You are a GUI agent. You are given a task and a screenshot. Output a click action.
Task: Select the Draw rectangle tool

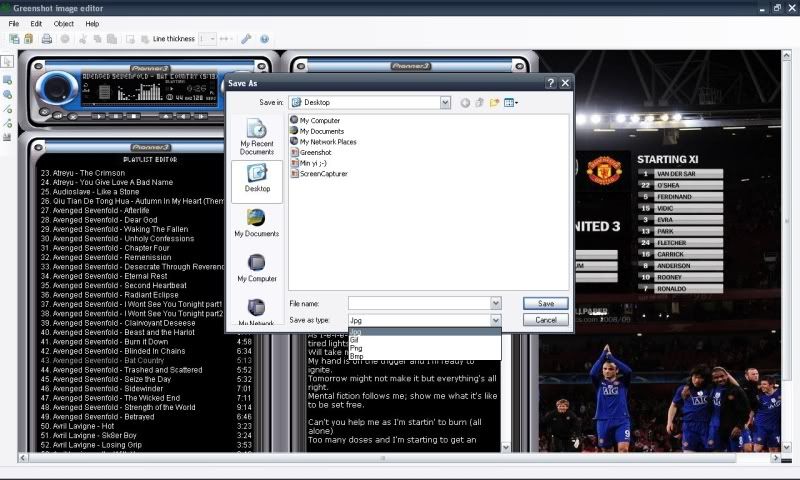7,80
